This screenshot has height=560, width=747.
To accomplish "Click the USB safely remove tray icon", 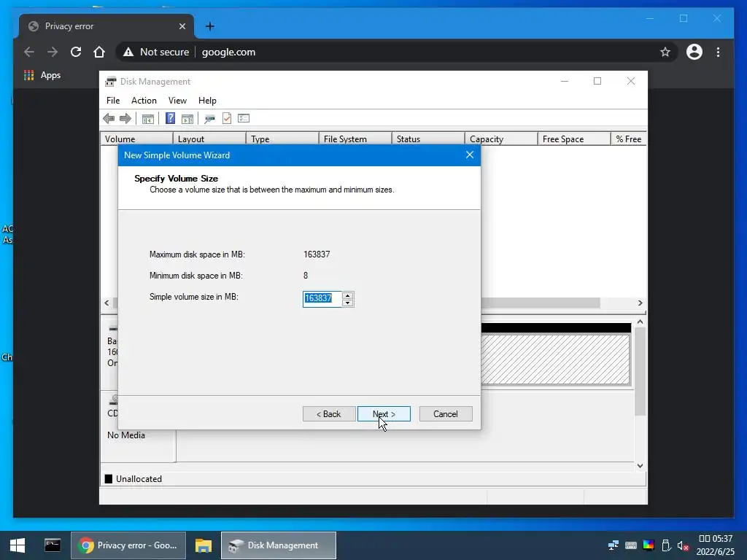I will 666,545.
